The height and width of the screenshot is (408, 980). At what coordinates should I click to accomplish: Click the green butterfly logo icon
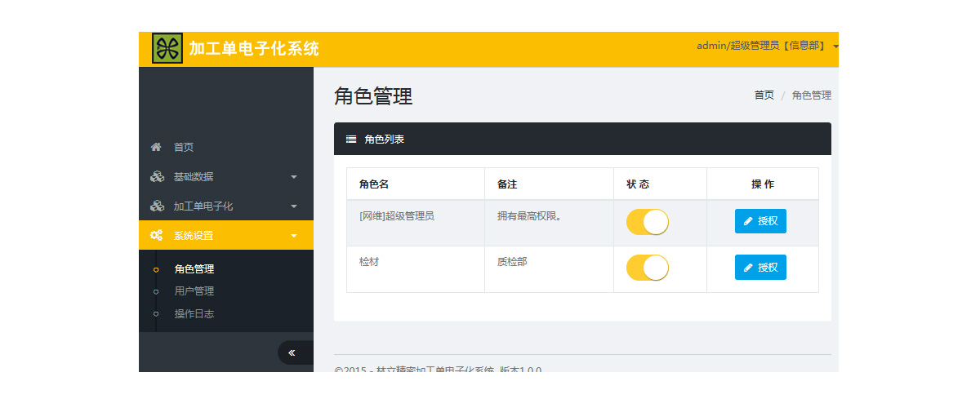[167, 48]
